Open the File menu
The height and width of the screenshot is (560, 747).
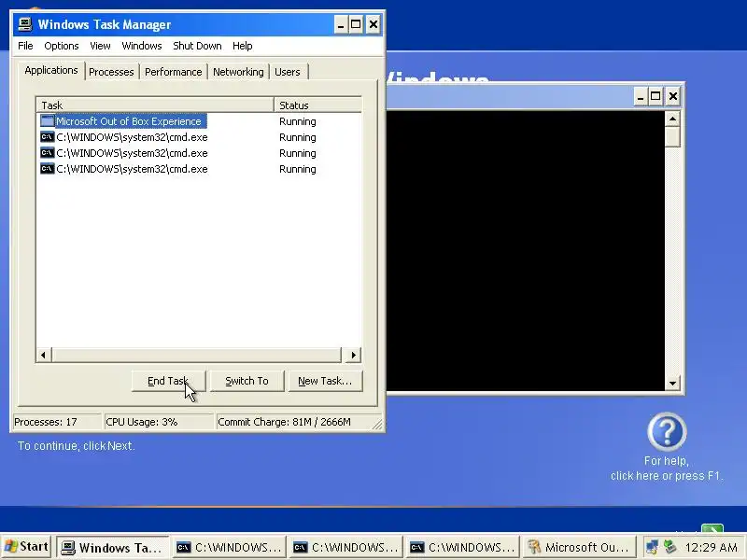[x=25, y=46]
